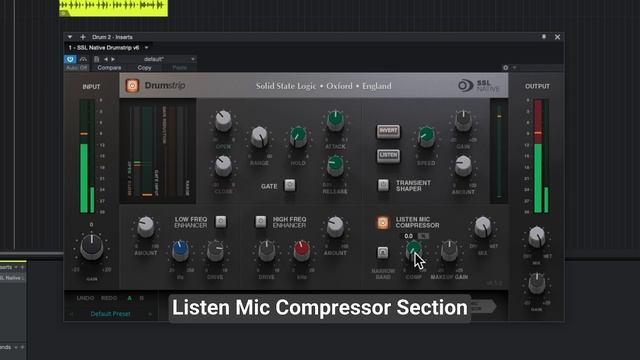This screenshot has width=640, height=360.
Task: Click the OUTPUT GAIN knob
Action: point(537,284)
